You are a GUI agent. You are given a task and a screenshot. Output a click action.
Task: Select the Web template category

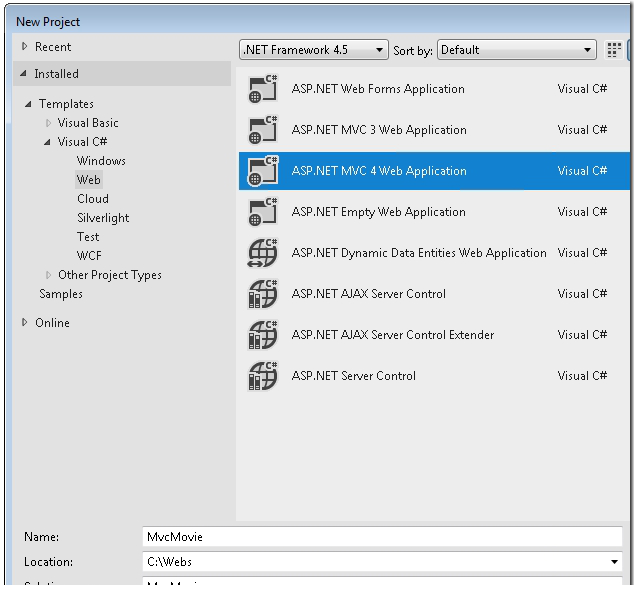click(x=89, y=179)
